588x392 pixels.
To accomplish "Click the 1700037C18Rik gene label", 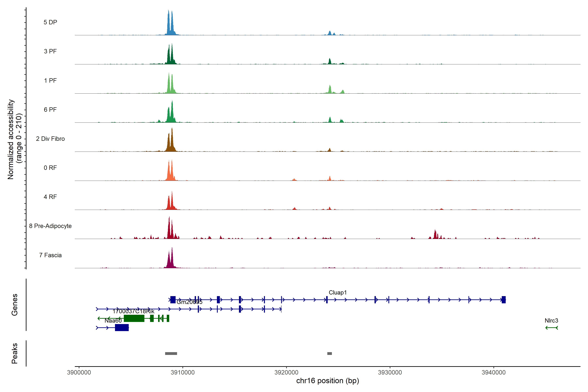I will pos(133,311).
